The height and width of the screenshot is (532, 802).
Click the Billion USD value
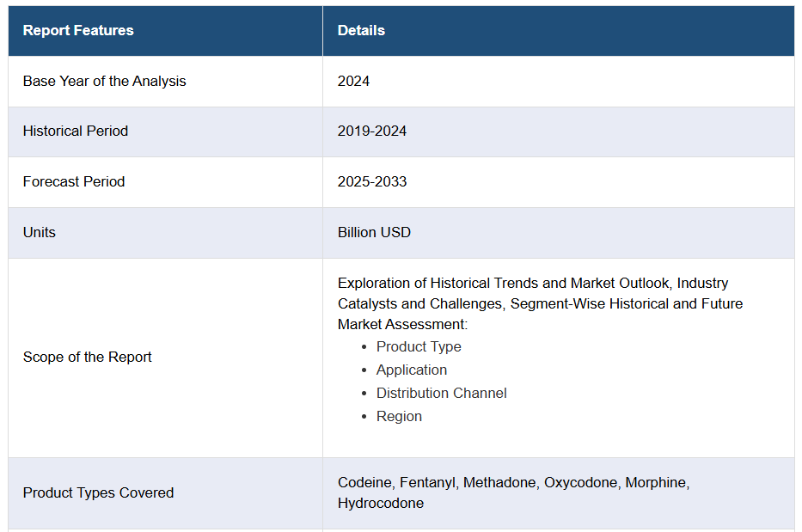pos(374,232)
